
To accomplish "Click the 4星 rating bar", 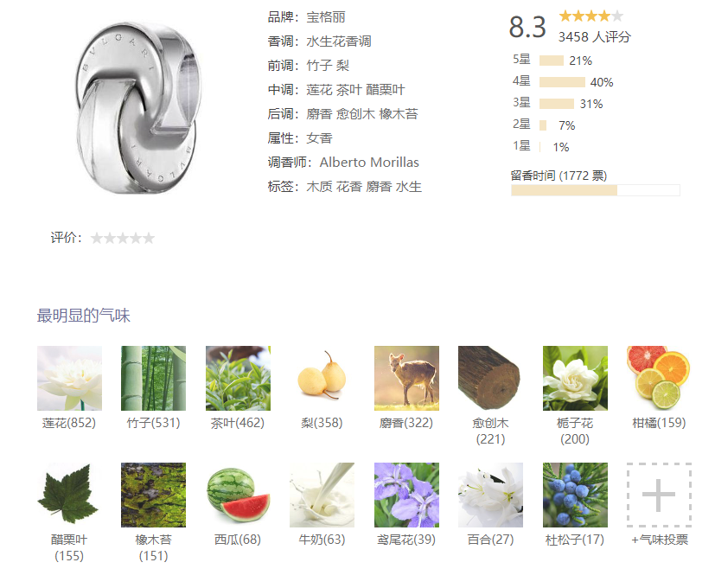I will click(x=562, y=82).
